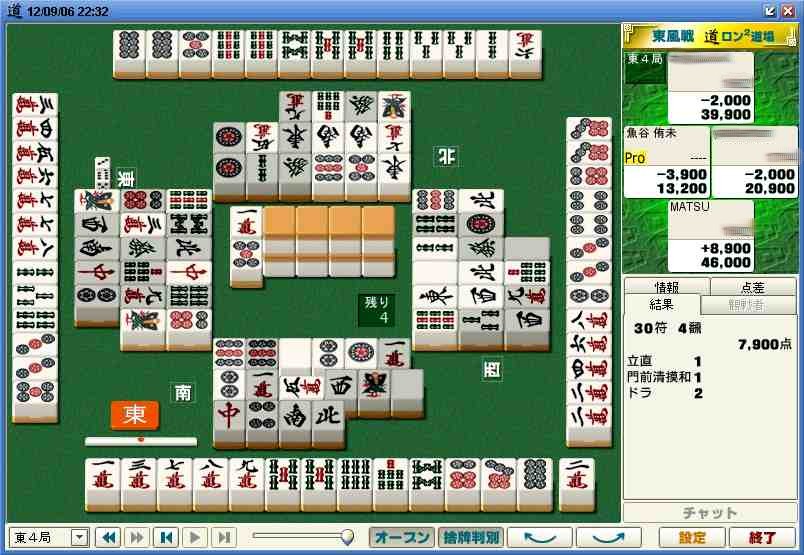Click the replay position slider handle
804x555 pixels.
(348, 537)
